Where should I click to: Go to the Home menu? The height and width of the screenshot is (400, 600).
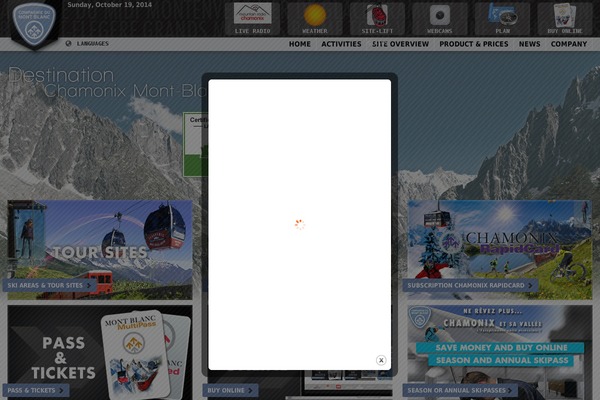pos(300,44)
